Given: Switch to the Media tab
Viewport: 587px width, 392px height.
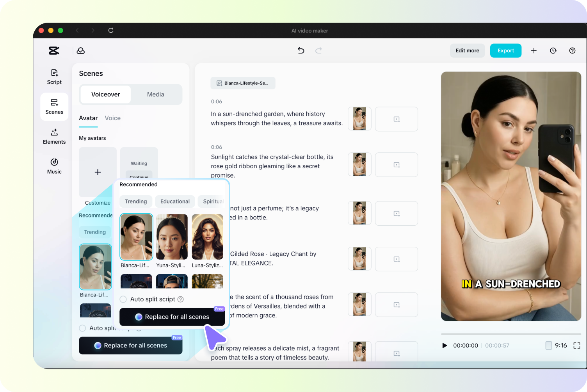Looking at the screenshot, I should 155,94.
